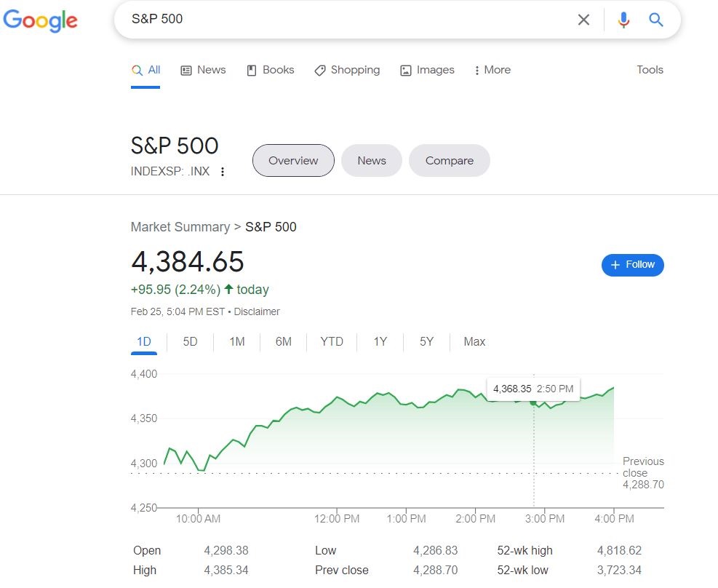Click the Overview button
The height and width of the screenshot is (588, 718).
tap(293, 160)
